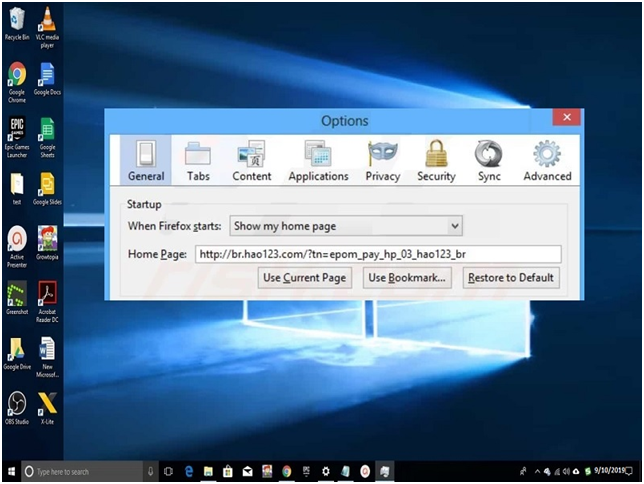Open Microsoft Store from the taskbar

[228, 471]
